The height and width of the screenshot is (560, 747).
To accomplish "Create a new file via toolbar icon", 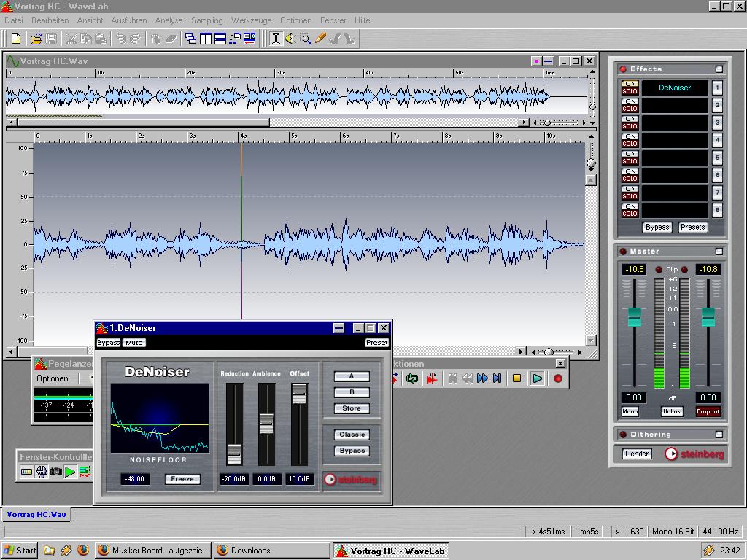I will coord(16,39).
